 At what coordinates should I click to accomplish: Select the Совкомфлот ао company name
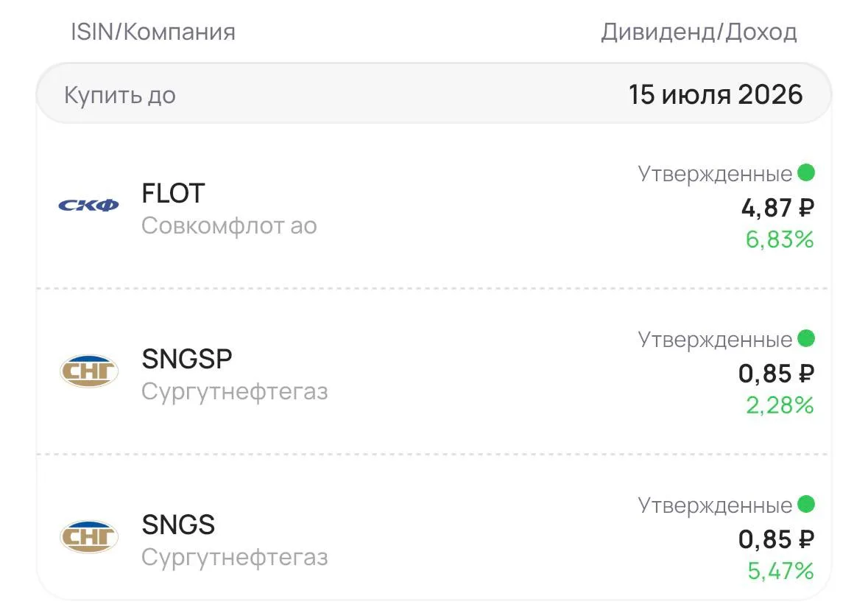229,225
